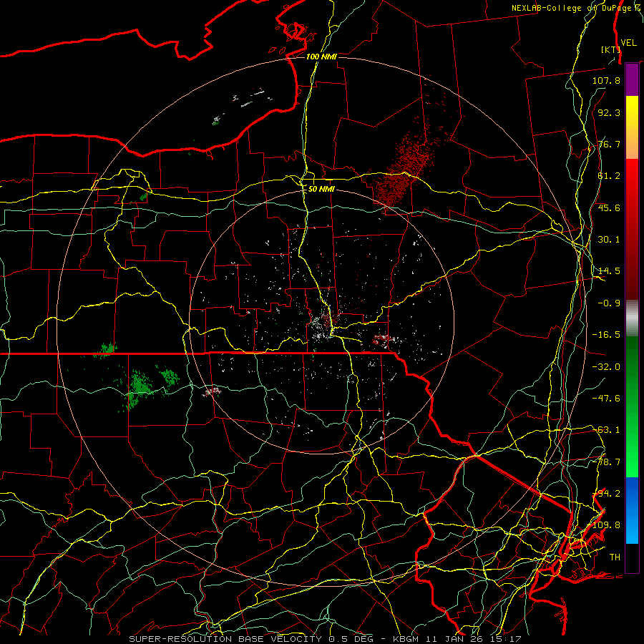Click the TH label beside the color bar

coord(615,557)
